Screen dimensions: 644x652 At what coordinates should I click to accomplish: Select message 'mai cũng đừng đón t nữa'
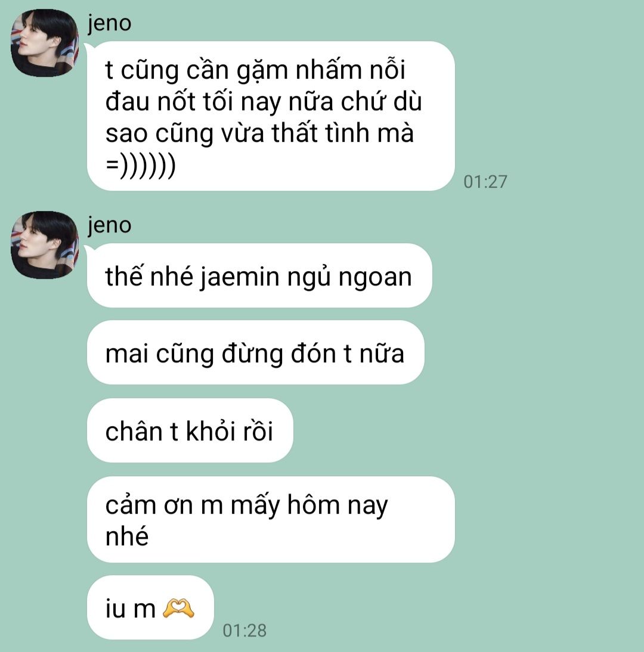pyautogui.click(x=255, y=353)
